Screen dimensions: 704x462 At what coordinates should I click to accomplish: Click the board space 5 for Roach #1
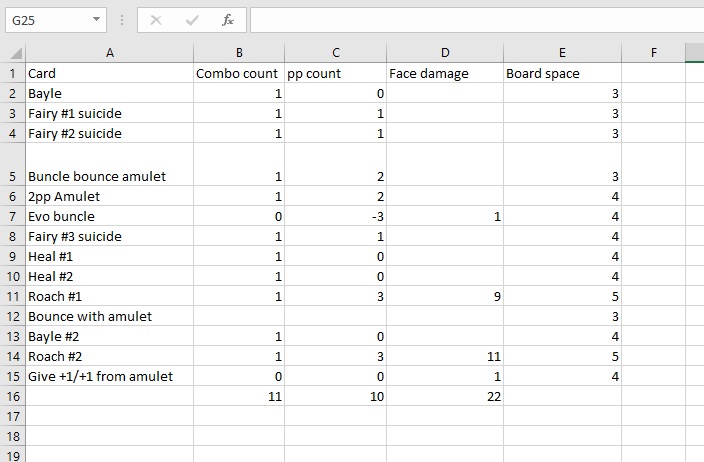click(562, 296)
